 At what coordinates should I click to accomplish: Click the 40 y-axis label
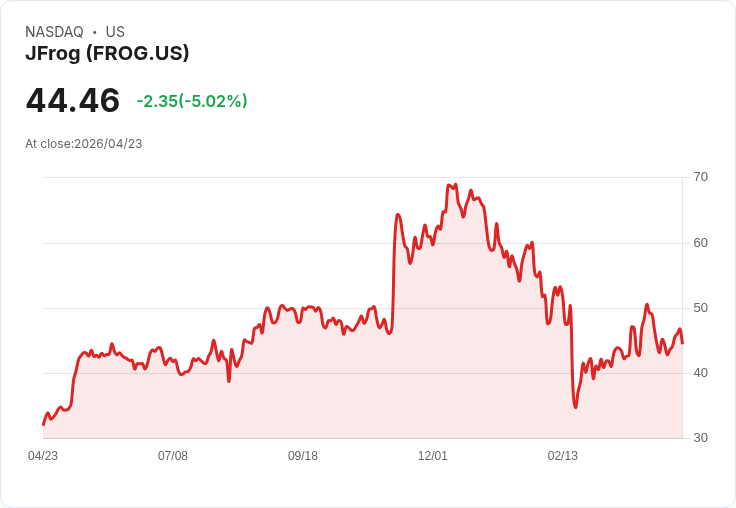tap(701, 373)
